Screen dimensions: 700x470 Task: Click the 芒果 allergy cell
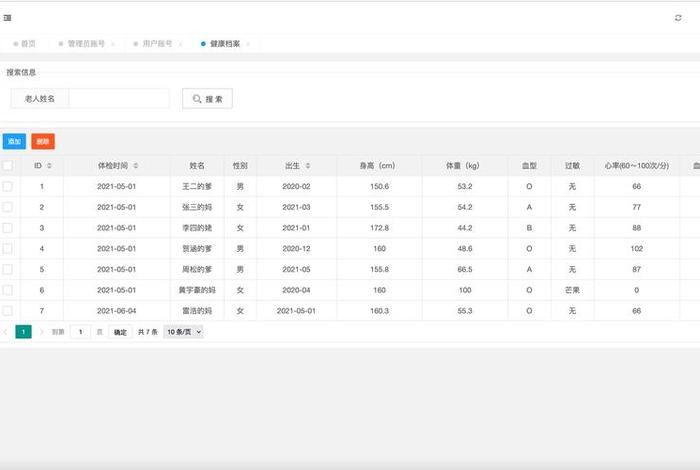pos(572,290)
